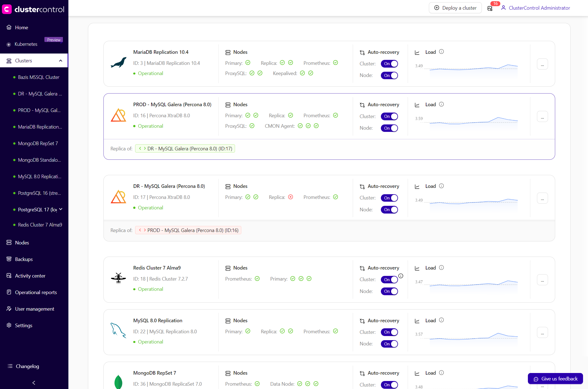Disable Cluster auto-recovery for MariaDB Replication
Image resolution: width=588 pixels, height=389 pixels.
pos(389,64)
